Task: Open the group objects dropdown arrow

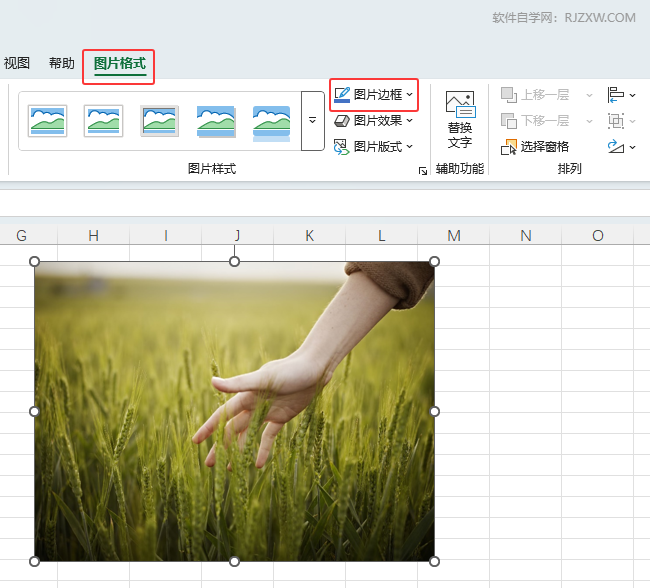Action: click(633, 121)
